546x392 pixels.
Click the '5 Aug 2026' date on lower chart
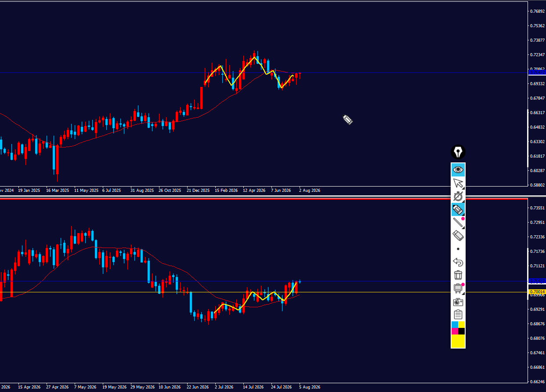coord(310,387)
